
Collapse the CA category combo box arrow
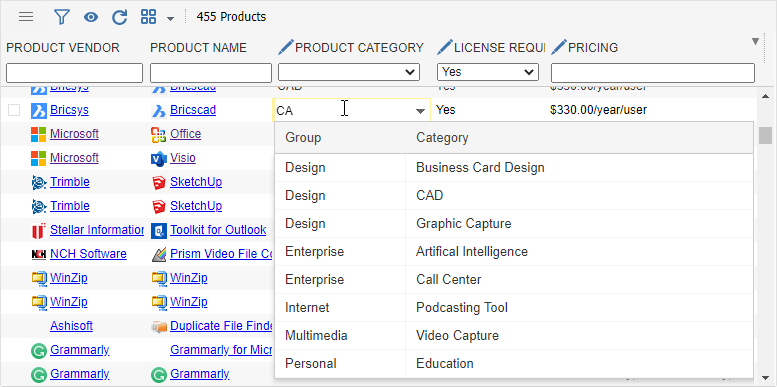(420, 111)
